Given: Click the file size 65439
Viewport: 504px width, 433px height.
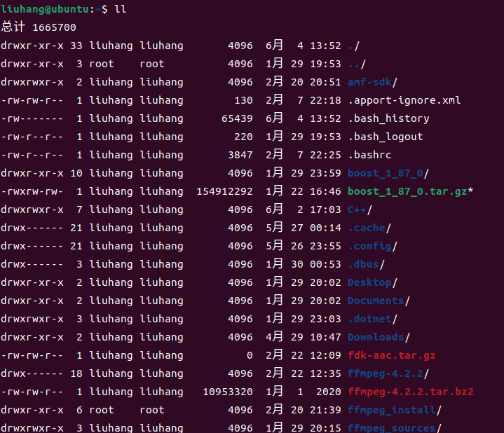Looking at the screenshot, I should click(x=237, y=119).
